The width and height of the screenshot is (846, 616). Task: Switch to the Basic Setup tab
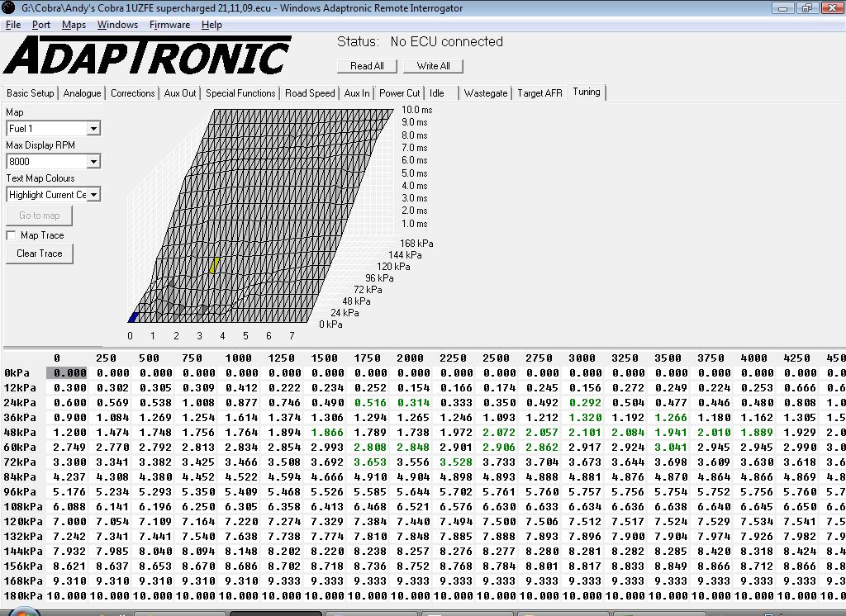(x=31, y=93)
